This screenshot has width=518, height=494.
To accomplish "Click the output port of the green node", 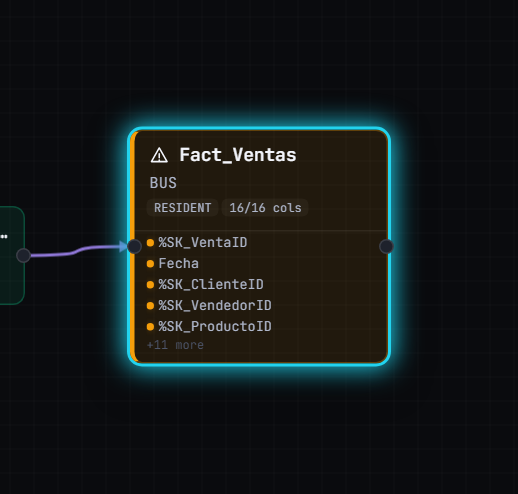I will (x=23, y=255).
